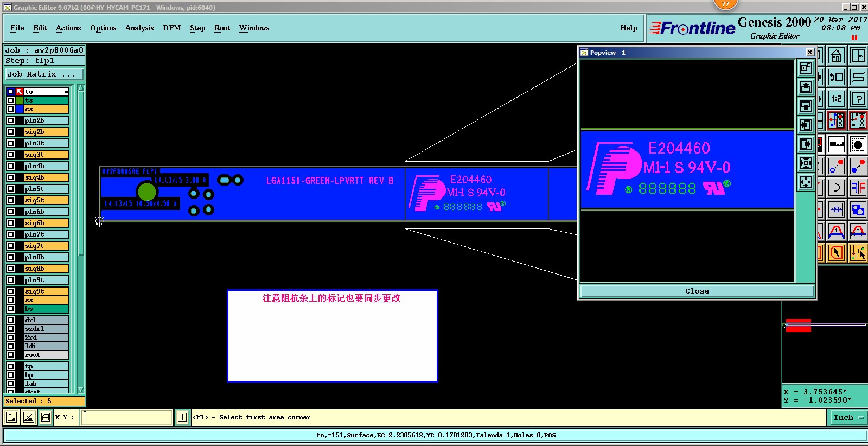Screen dimensions: 868x446
Task: Toggle the ts layer checkbox
Action: point(11,100)
